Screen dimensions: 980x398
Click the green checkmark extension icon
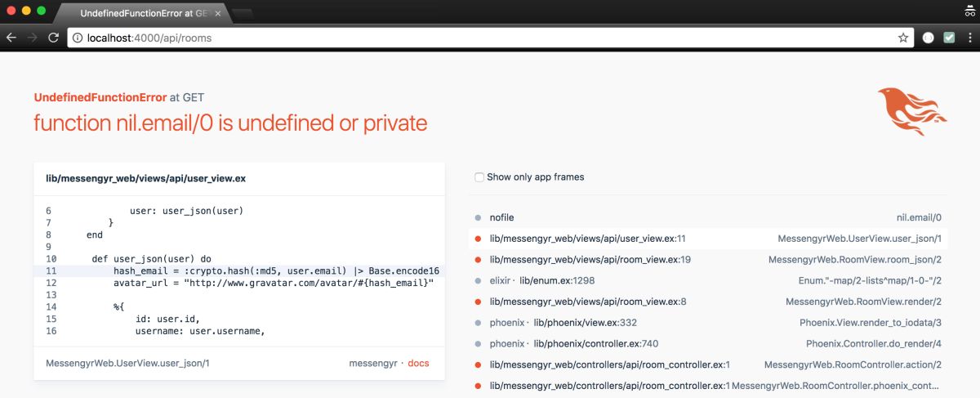[x=950, y=38]
